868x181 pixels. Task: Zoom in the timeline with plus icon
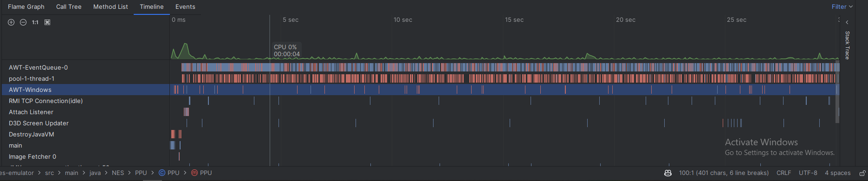point(11,22)
